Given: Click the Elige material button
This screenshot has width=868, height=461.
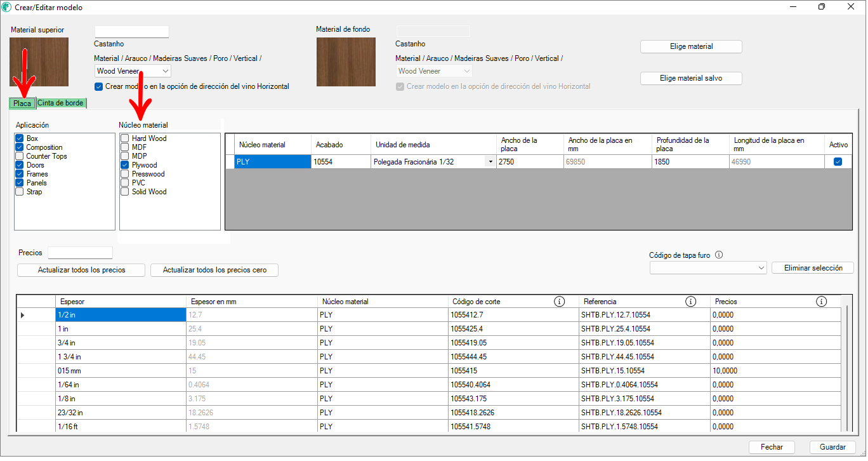Looking at the screenshot, I should (691, 46).
